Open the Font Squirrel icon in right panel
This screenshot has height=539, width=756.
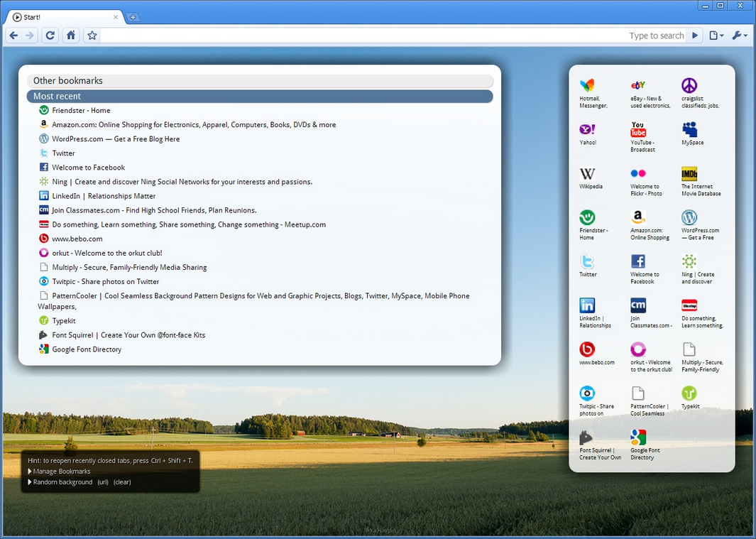point(587,437)
